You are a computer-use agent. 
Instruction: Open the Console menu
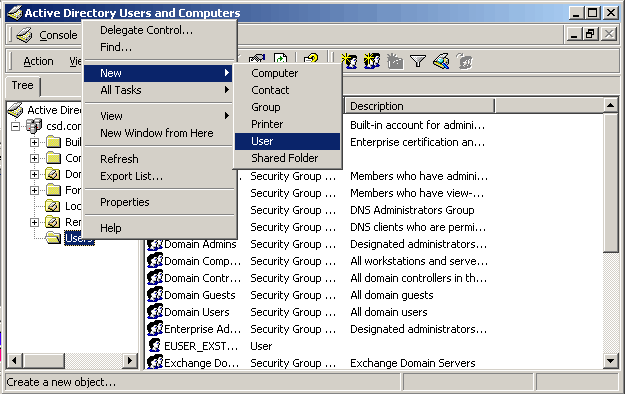(x=58, y=35)
